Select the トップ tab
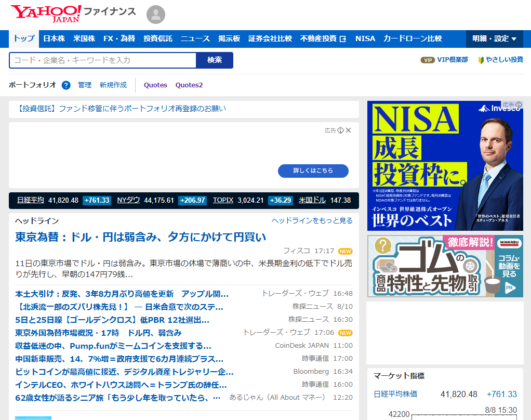This screenshot has height=420, width=531. [24, 38]
